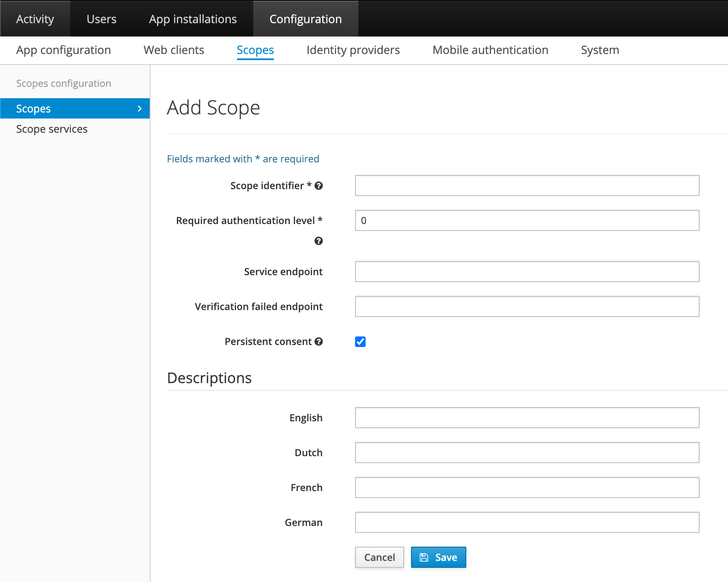Go to App installations tab
This screenshot has width=728, height=582.
[193, 19]
